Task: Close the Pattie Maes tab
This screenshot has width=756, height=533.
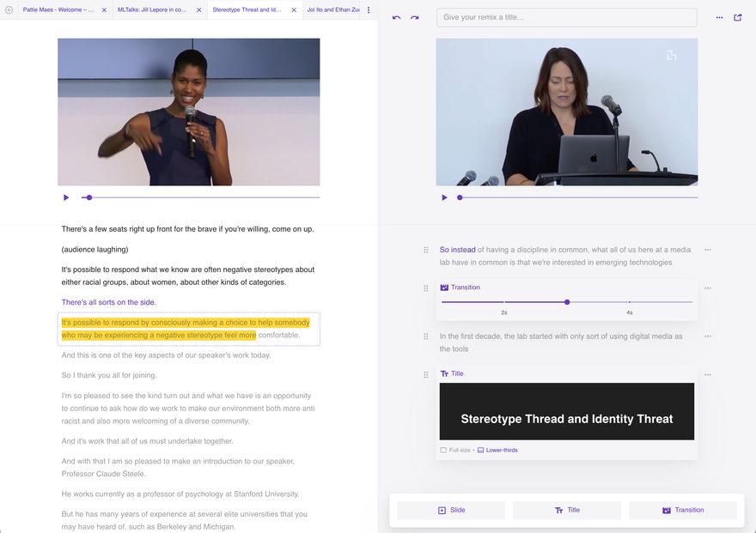Action: click(104, 10)
